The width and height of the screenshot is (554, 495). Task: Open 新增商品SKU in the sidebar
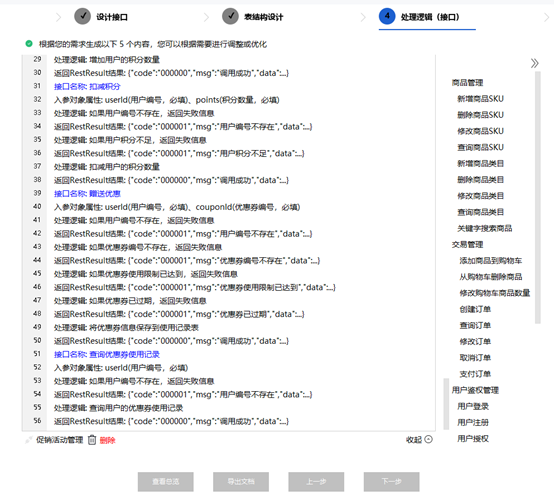(x=481, y=99)
